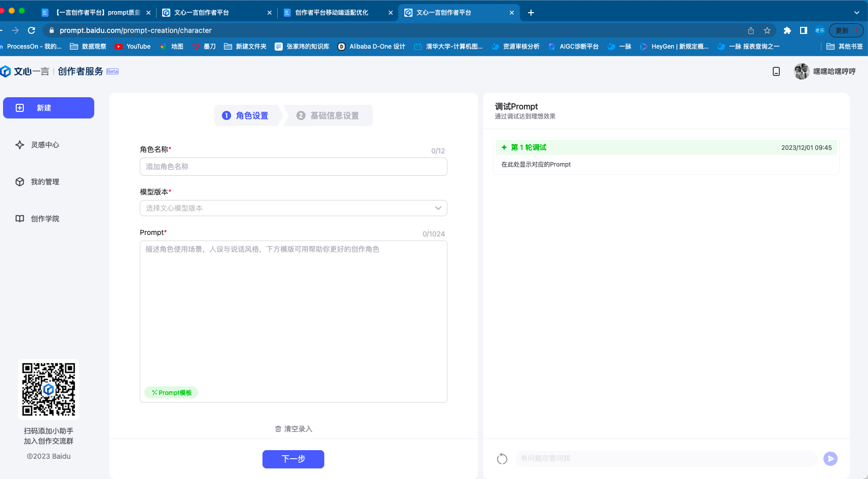The width and height of the screenshot is (868, 479).
Task: Open the 张家玮的知识库 bookmark
Action: (302, 47)
